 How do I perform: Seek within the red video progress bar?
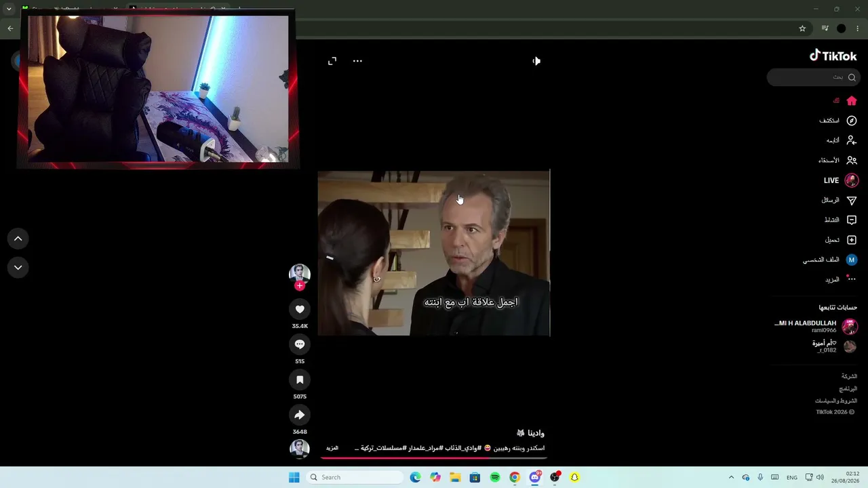[434, 457]
